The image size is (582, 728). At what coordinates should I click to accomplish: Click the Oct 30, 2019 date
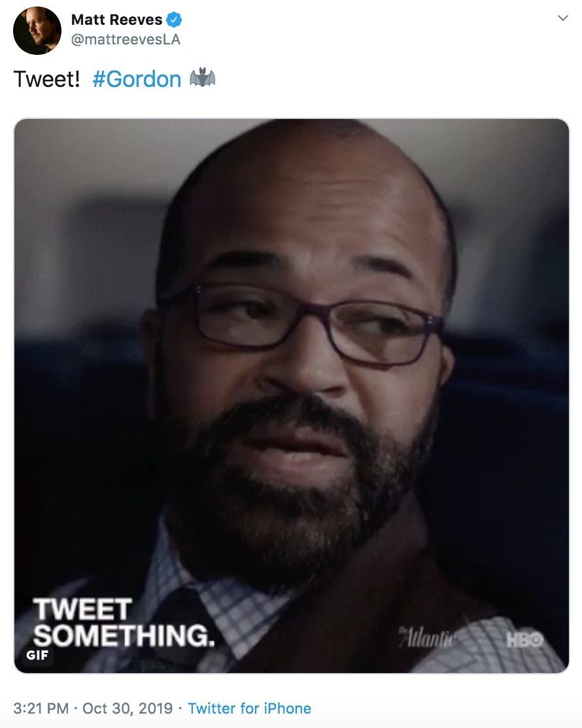pos(128,708)
